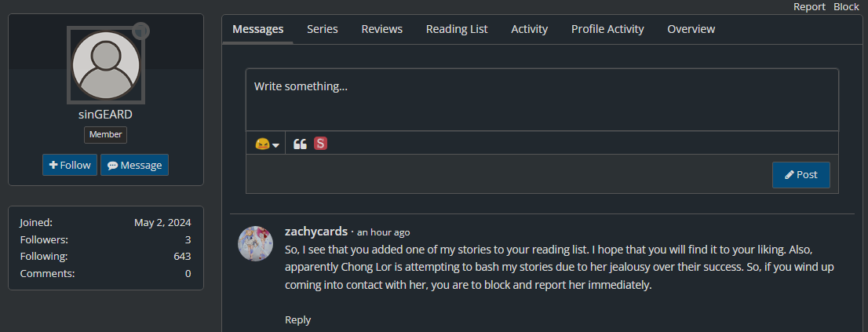Click the quote insertion icon
This screenshot has height=332, width=868.
point(300,144)
